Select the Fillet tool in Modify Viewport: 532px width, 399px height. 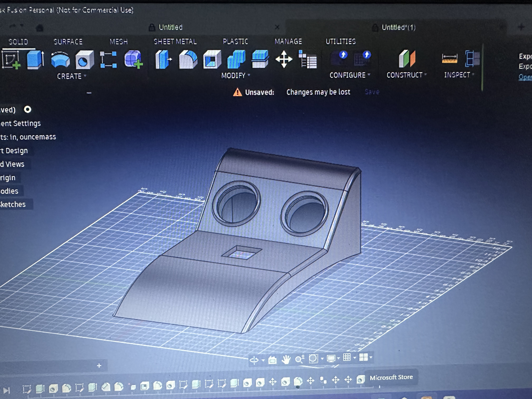click(188, 59)
